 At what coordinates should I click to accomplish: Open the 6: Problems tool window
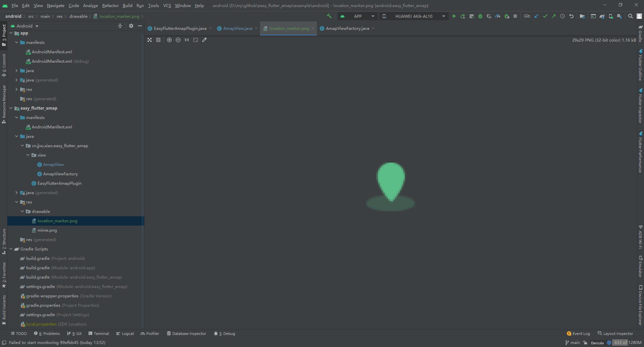coord(47,334)
